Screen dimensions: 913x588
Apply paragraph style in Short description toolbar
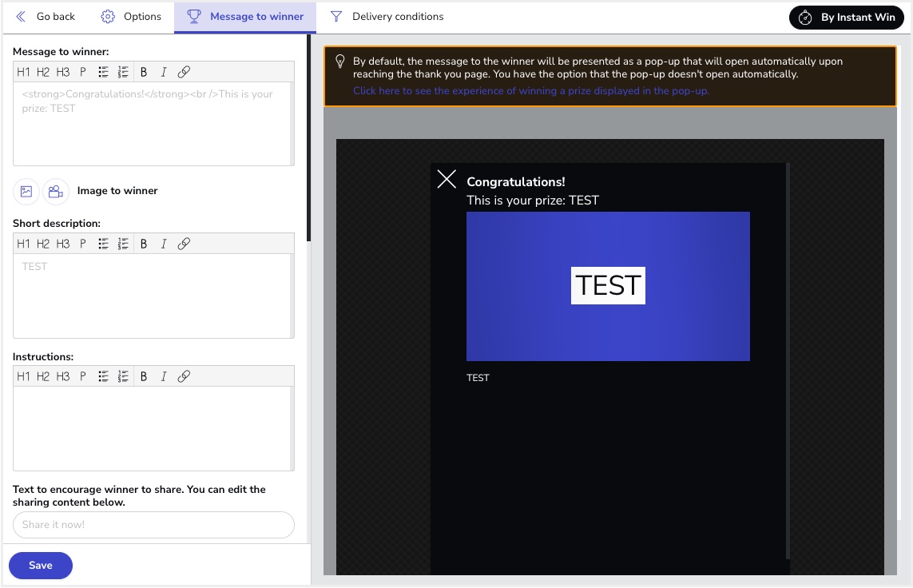[83, 244]
